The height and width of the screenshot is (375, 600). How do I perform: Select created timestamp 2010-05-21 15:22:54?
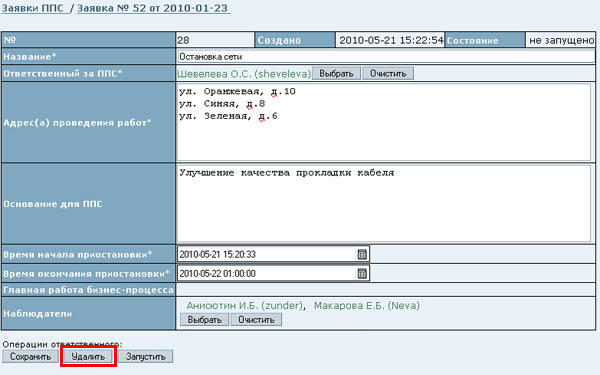pyautogui.click(x=391, y=40)
